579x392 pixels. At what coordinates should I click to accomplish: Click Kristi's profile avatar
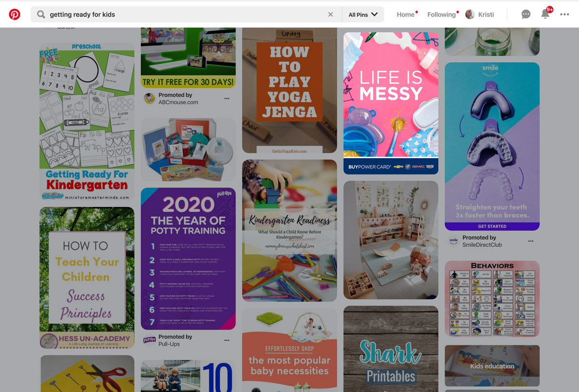pyautogui.click(x=469, y=14)
